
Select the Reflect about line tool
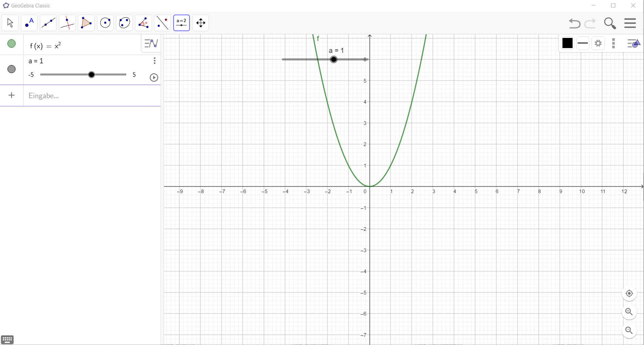[x=163, y=23]
